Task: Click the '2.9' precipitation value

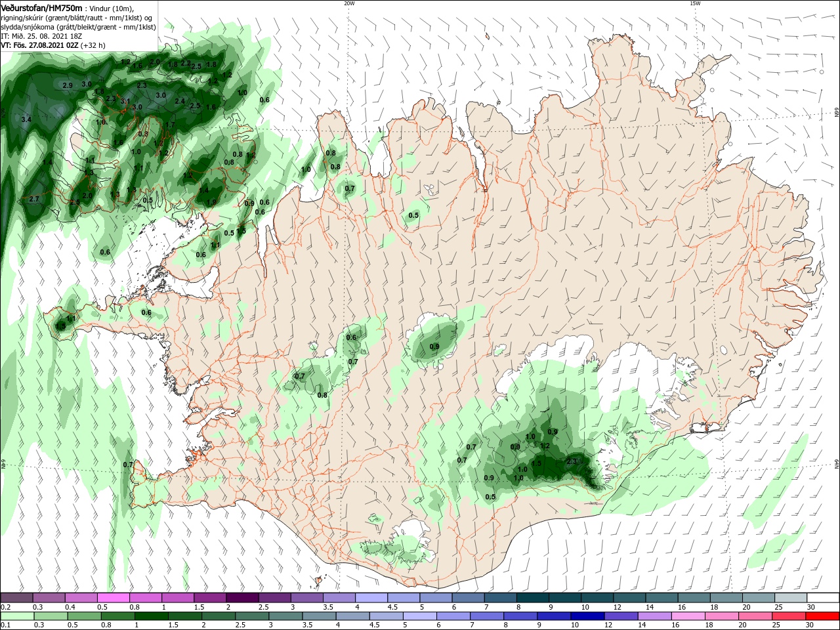Action: [67, 85]
